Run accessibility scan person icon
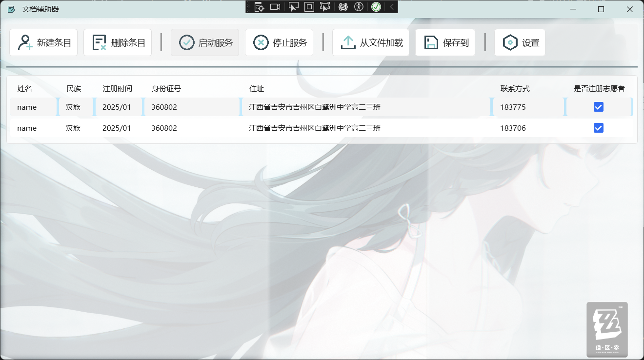 (359, 7)
